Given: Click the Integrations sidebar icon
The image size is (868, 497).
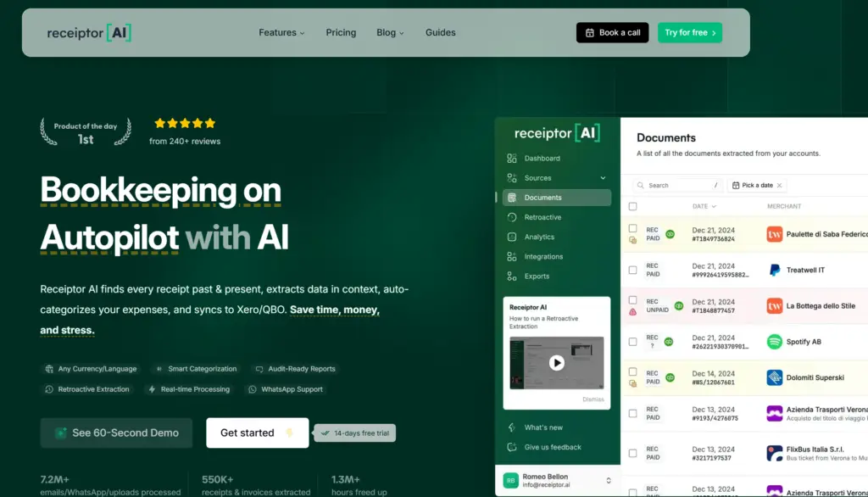Looking at the screenshot, I should tap(512, 257).
